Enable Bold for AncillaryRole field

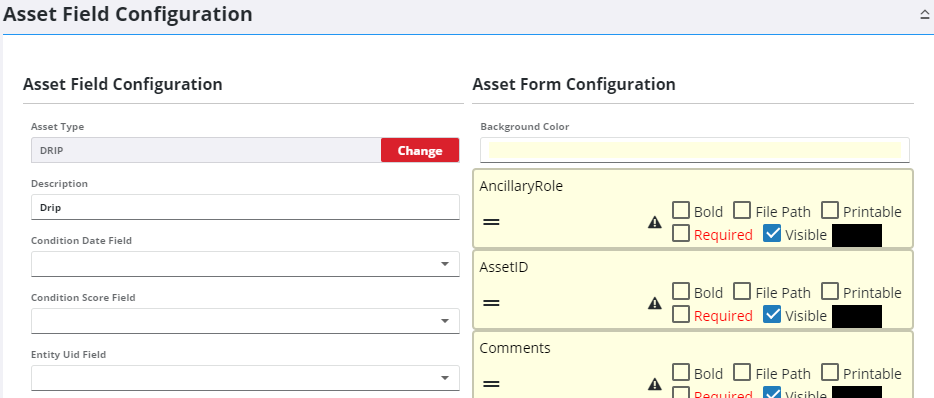click(x=681, y=210)
